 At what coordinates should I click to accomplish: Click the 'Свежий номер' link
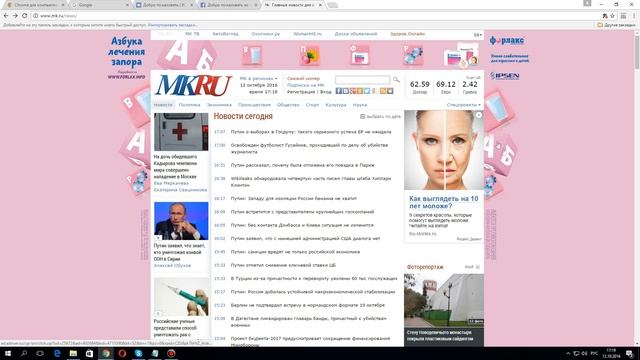[x=303, y=78]
